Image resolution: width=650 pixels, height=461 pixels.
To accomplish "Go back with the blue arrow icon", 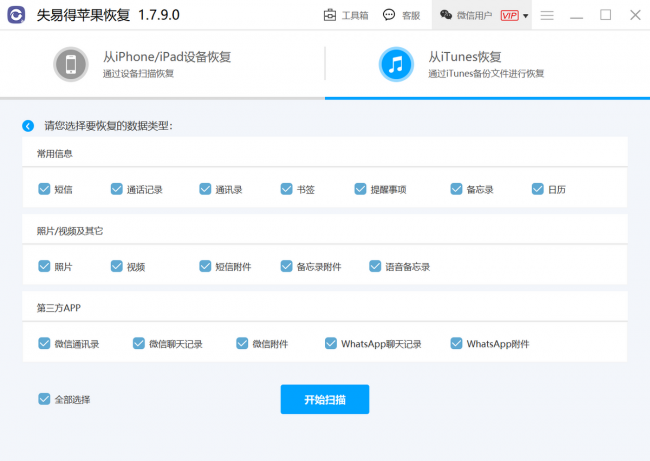I will point(28,126).
